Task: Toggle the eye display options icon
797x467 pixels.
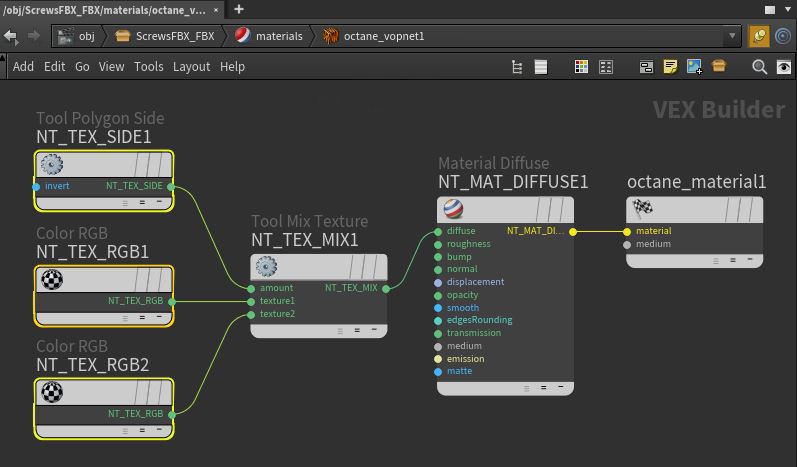Action: 784,67
